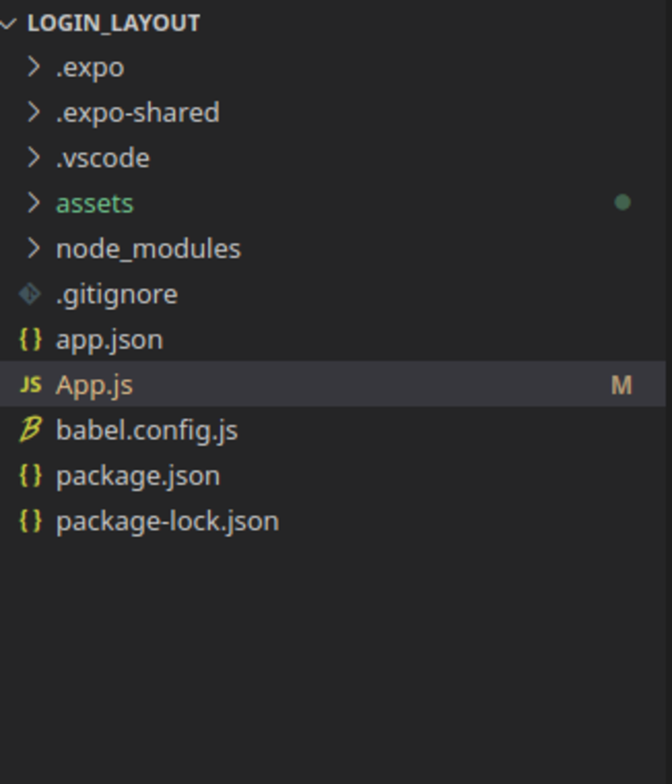Screen dimensions: 672x784
Task: Select the App.js file
Action: tap(94, 385)
